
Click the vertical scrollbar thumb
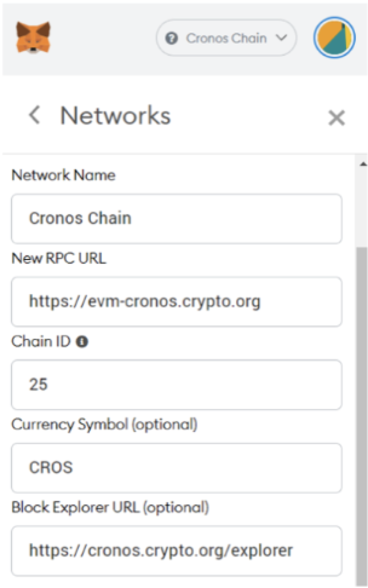coord(362,416)
